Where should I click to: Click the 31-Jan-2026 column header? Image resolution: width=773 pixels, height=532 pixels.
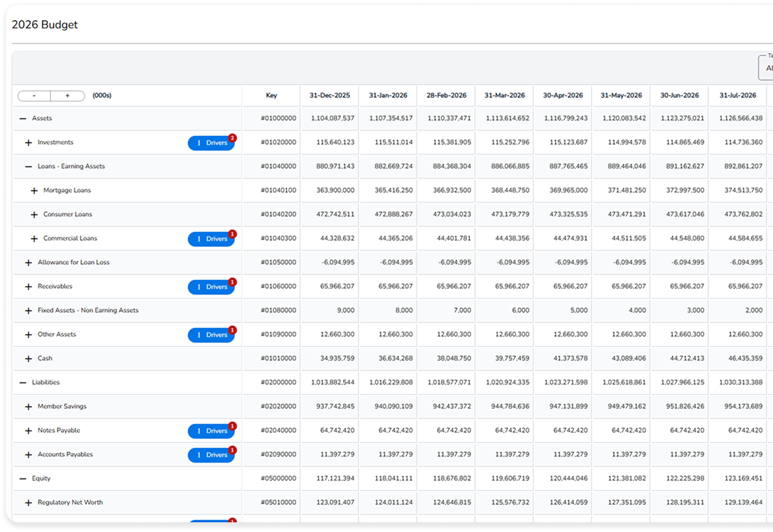click(388, 96)
